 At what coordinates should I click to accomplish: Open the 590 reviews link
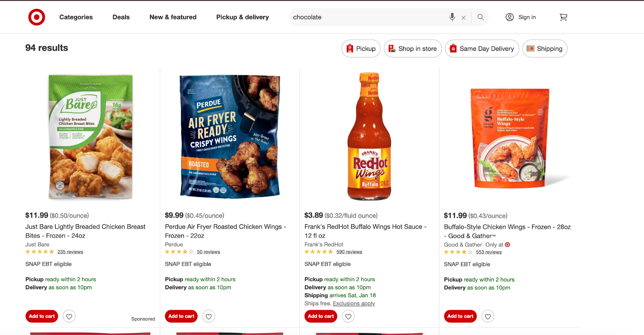[349, 252]
